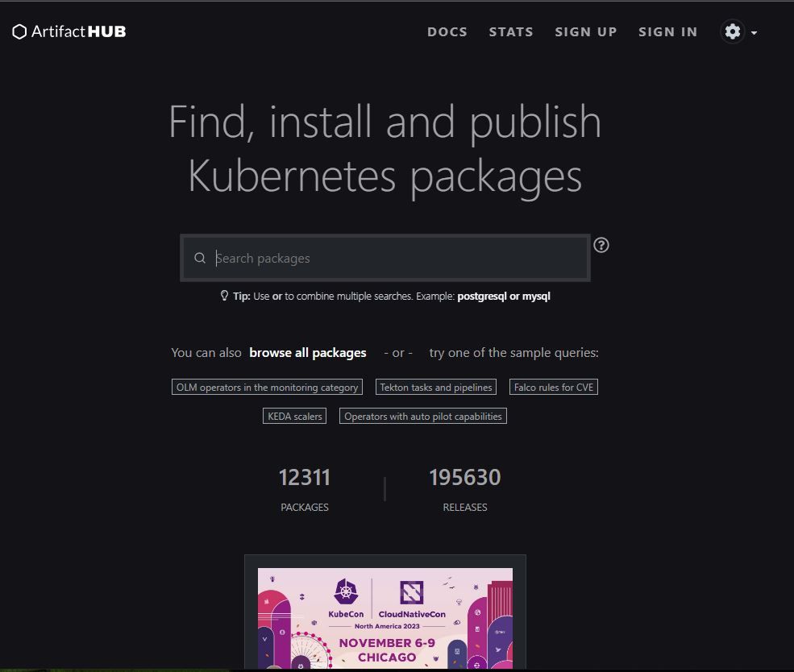Open the KubeCon CloudNativeCon banner
The height and width of the screenshot is (672, 794).
pyautogui.click(x=385, y=618)
